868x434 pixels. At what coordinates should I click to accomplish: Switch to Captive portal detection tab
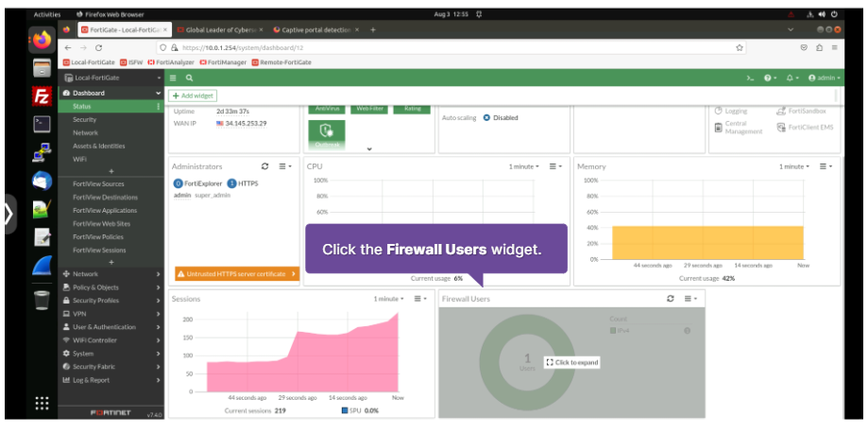(x=316, y=30)
